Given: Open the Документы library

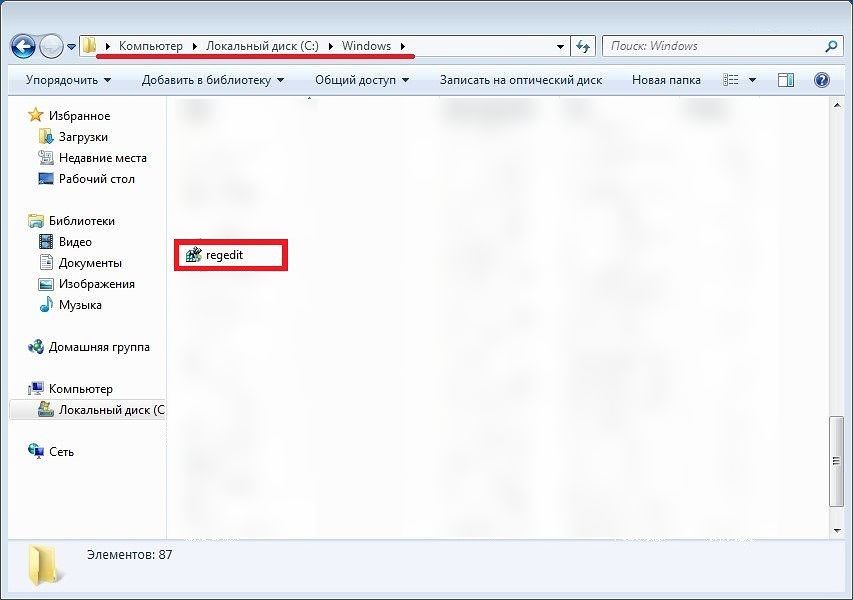Looking at the screenshot, I should coord(90,263).
